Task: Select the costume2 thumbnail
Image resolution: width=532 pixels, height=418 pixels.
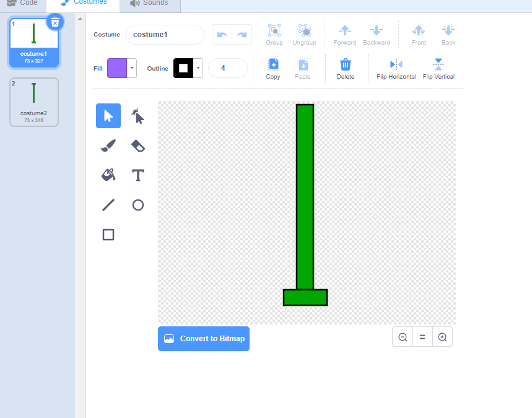Action: 34,102
